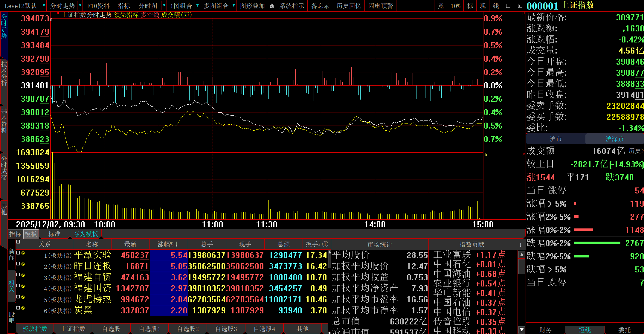
Task: Switch to the 自选股2 tab
Action: [188, 329]
